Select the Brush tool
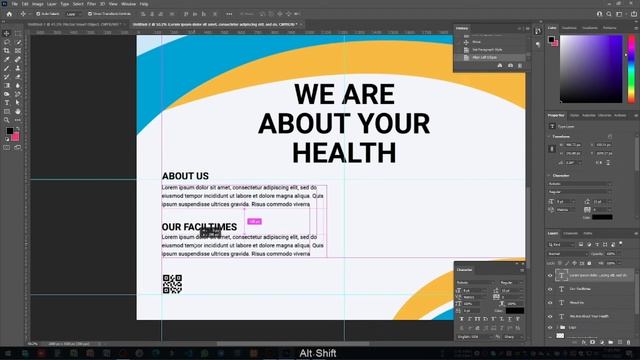Image resolution: width=640 pixels, height=360 pixels. tap(7, 68)
